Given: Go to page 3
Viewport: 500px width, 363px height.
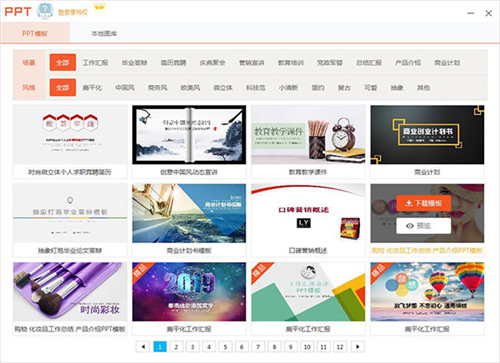Looking at the screenshot, I should (192, 347).
